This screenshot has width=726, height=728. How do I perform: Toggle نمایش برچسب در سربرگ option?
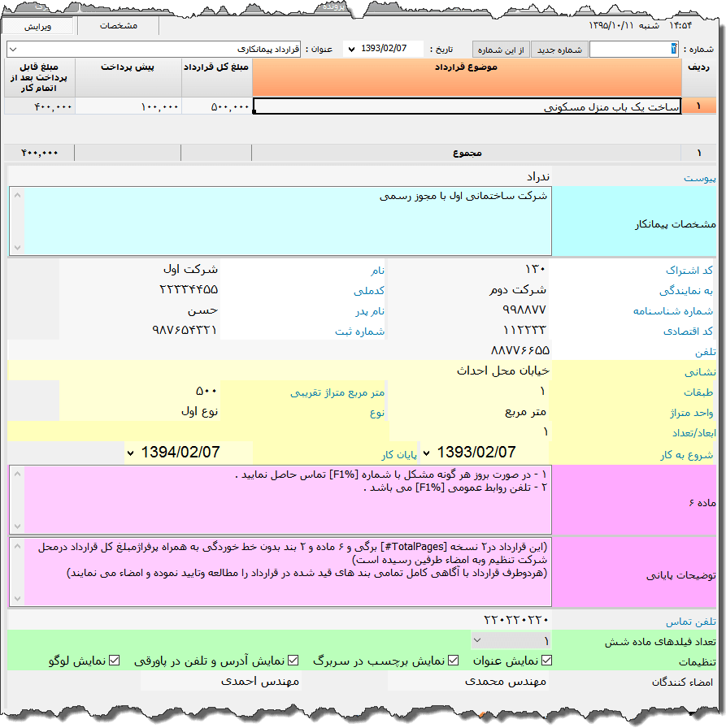pos(453,660)
